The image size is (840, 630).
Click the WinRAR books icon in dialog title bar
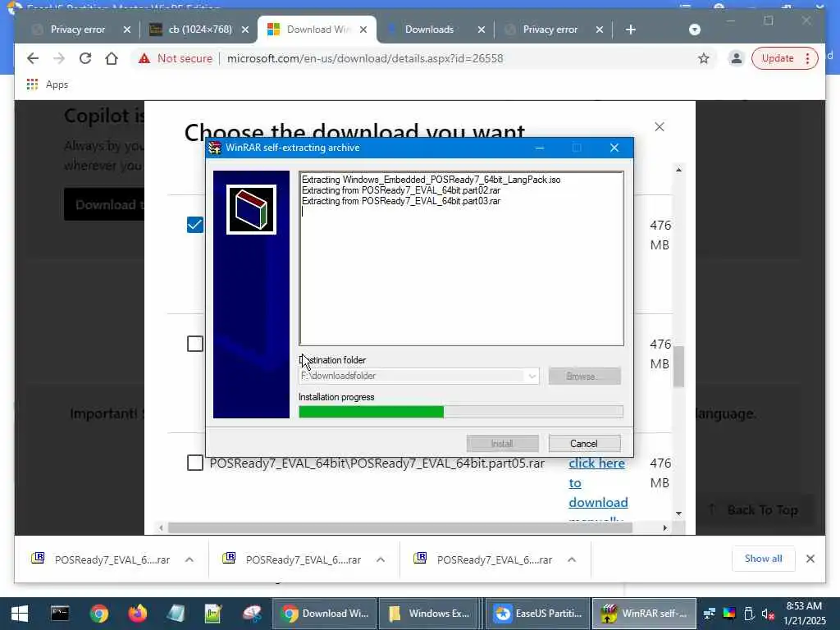215,148
